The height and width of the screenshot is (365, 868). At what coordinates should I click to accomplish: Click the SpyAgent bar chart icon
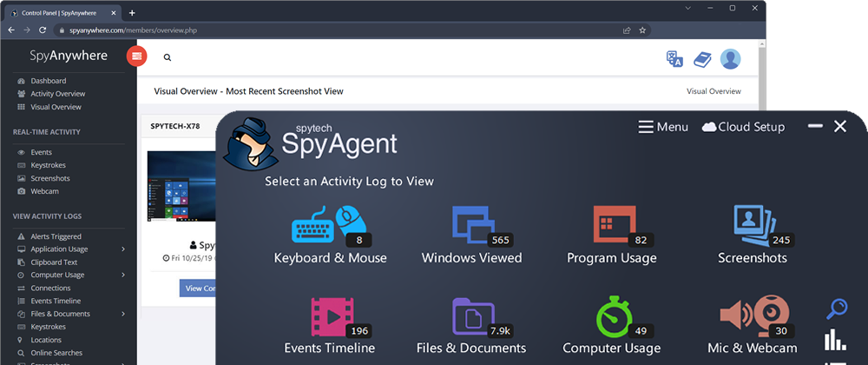[x=835, y=340]
